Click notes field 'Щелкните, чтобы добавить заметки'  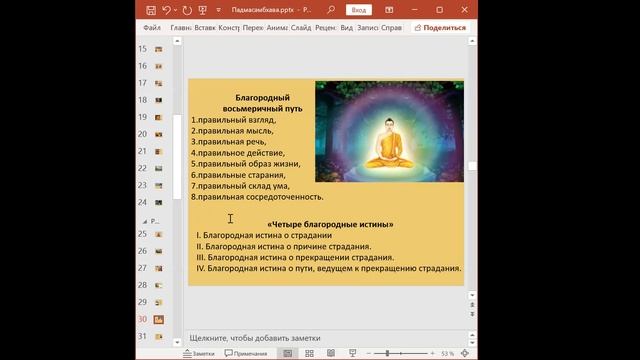[x=255, y=338]
